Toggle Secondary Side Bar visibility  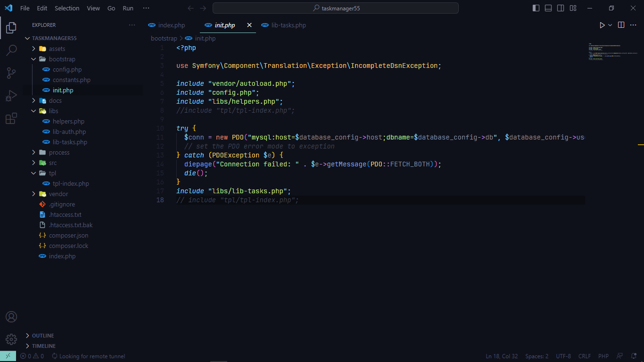coord(561,8)
